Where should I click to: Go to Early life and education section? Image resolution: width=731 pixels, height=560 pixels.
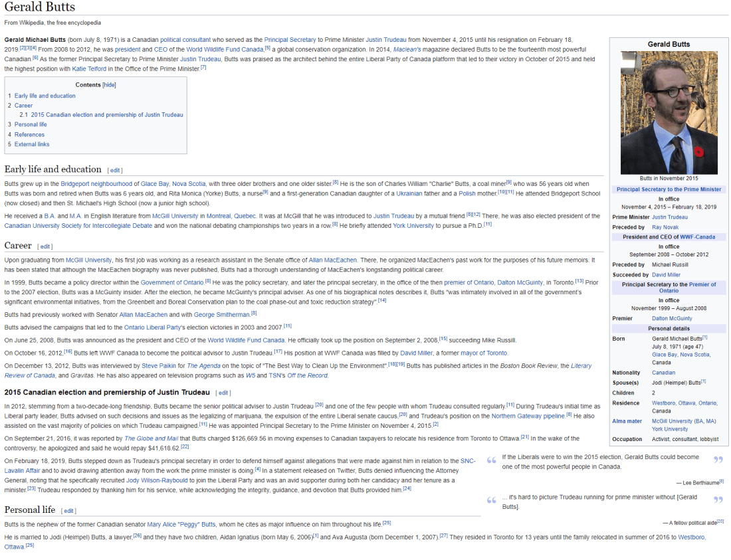(45, 96)
